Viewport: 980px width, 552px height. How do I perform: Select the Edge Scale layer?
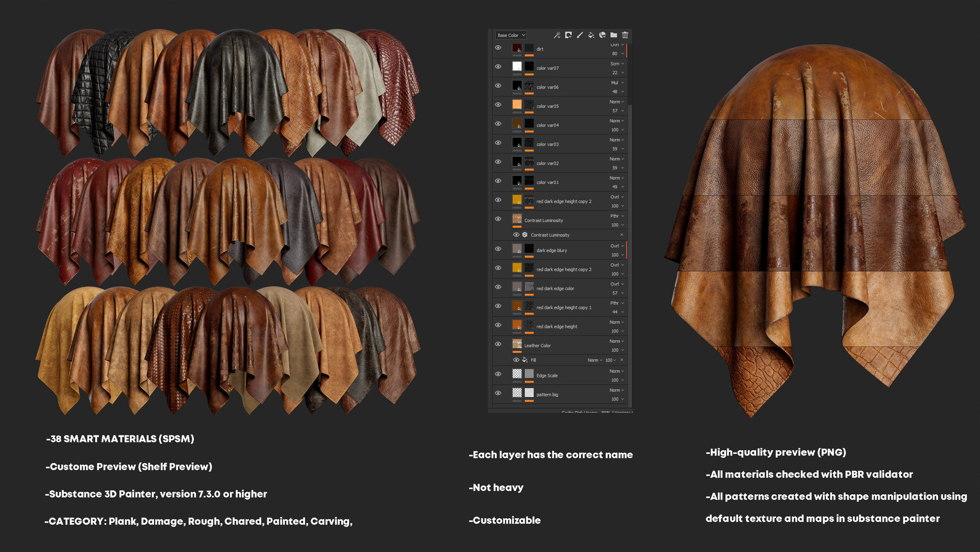point(547,375)
